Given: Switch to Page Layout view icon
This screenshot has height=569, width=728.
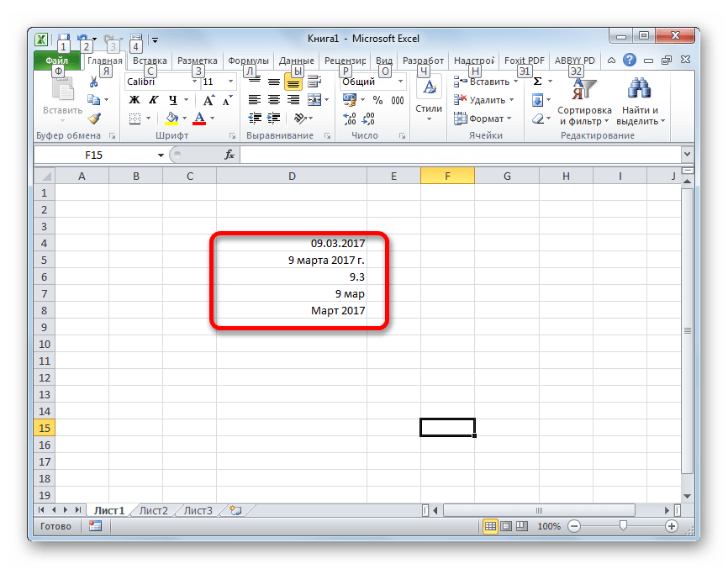Looking at the screenshot, I should tap(507, 526).
